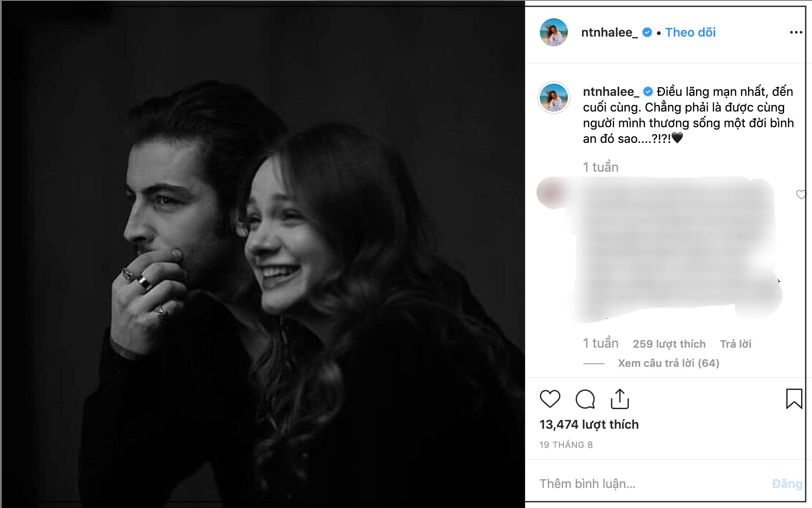Open the comment's 259 lượt thích list
The width and height of the screenshot is (812, 508).
coord(669,344)
